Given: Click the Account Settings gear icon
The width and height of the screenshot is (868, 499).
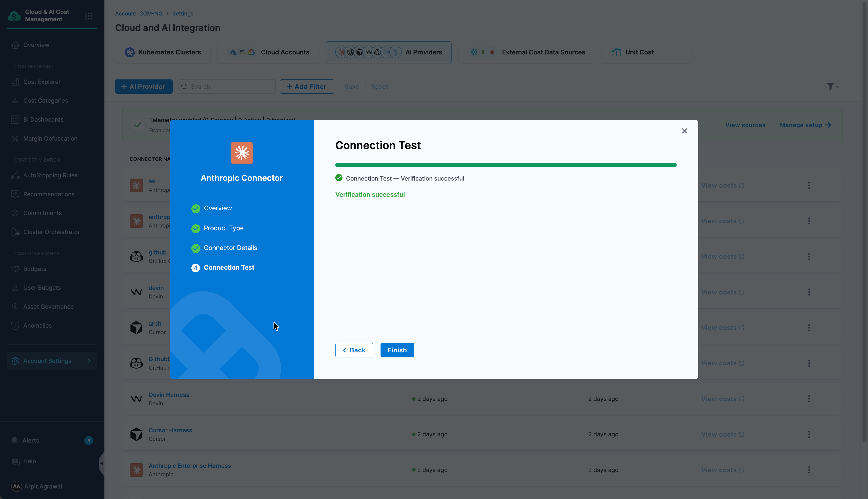Looking at the screenshot, I should [x=15, y=361].
